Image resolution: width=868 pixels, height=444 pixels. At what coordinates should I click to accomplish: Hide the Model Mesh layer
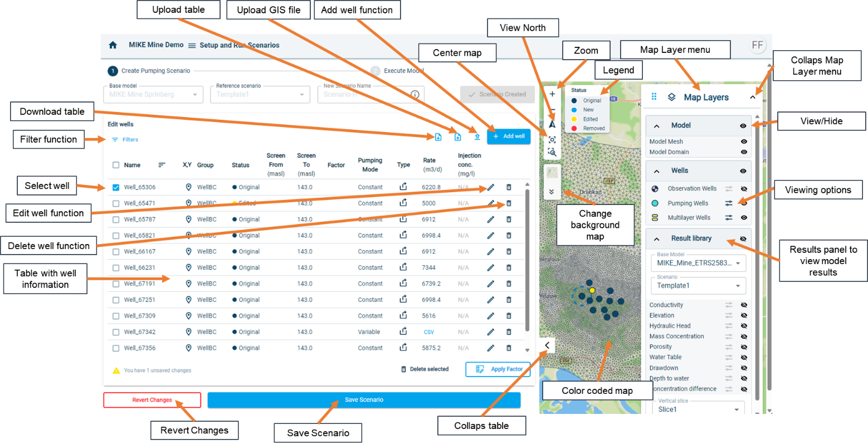pyautogui.click(x=743, y=142)
